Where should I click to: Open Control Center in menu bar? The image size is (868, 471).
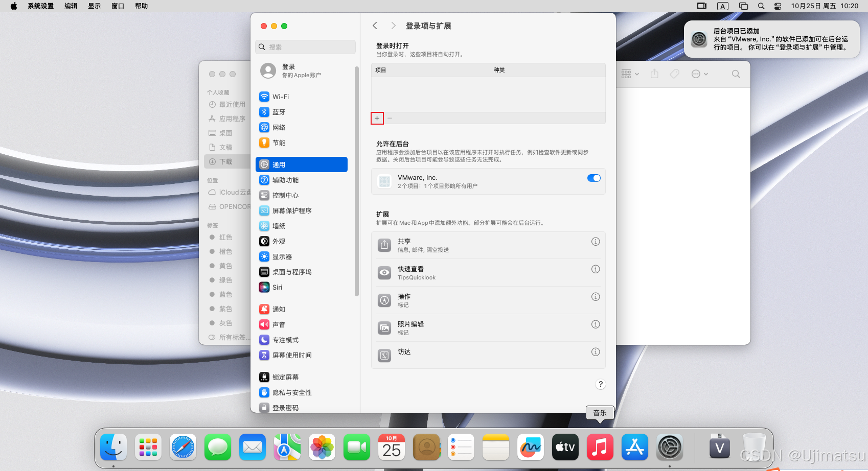tap(778, 6)
